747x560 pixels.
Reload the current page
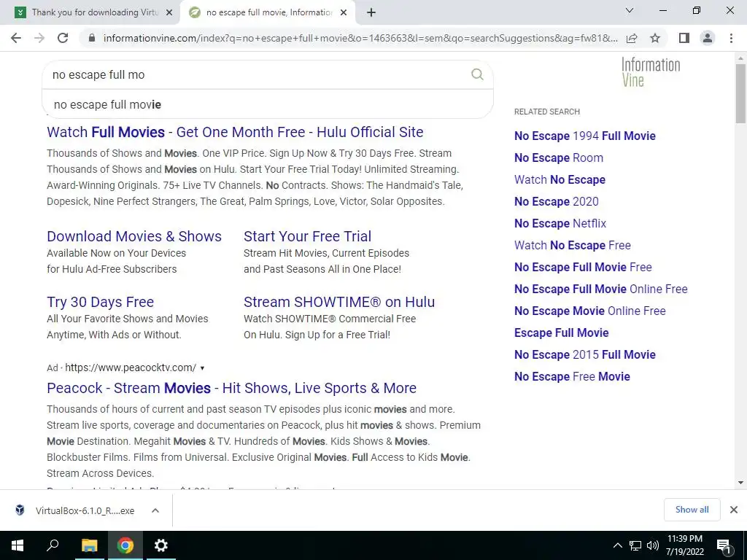pos(63,38)
